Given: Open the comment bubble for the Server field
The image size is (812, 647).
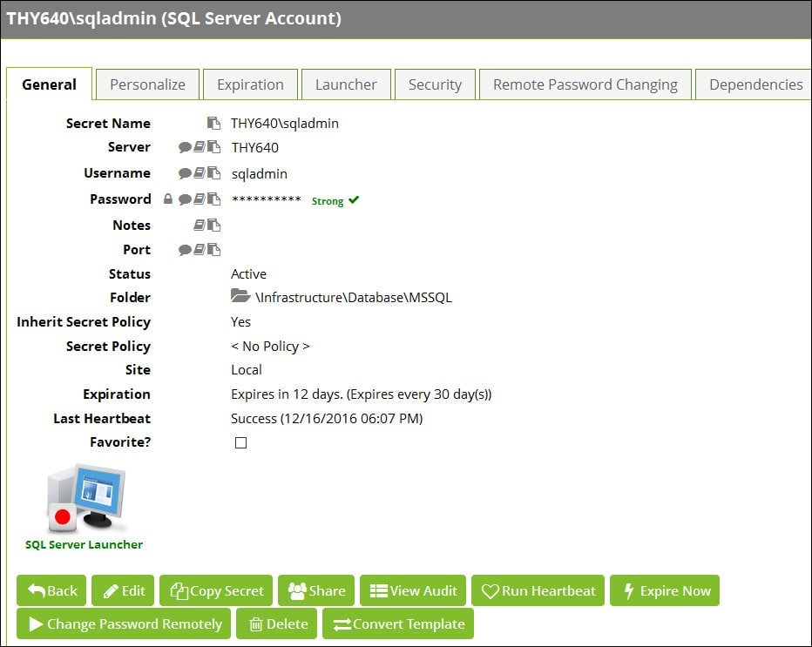Looking at the screenshot, I should (186, 147).
